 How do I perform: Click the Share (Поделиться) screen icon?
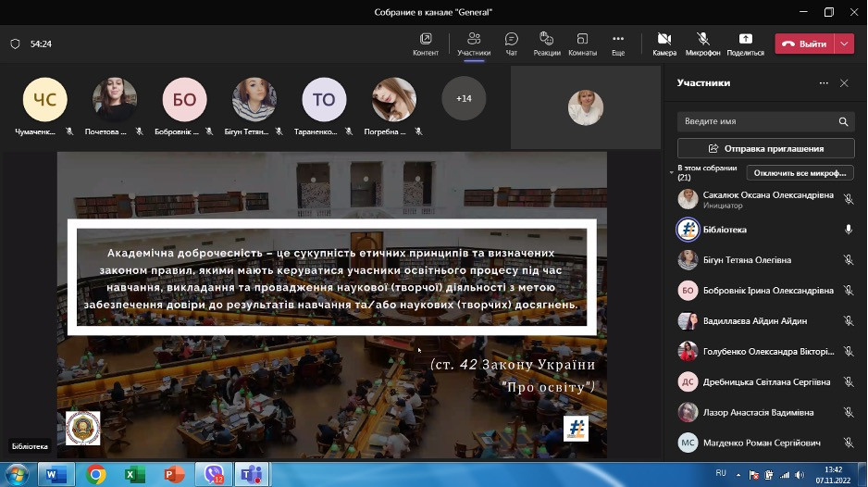[745, 43]
